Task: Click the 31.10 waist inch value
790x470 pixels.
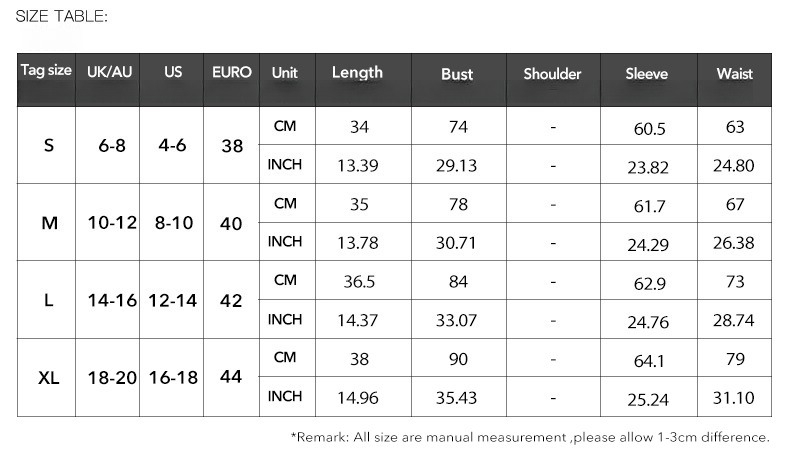Action: pyautogui.click(x=735, y=397)
